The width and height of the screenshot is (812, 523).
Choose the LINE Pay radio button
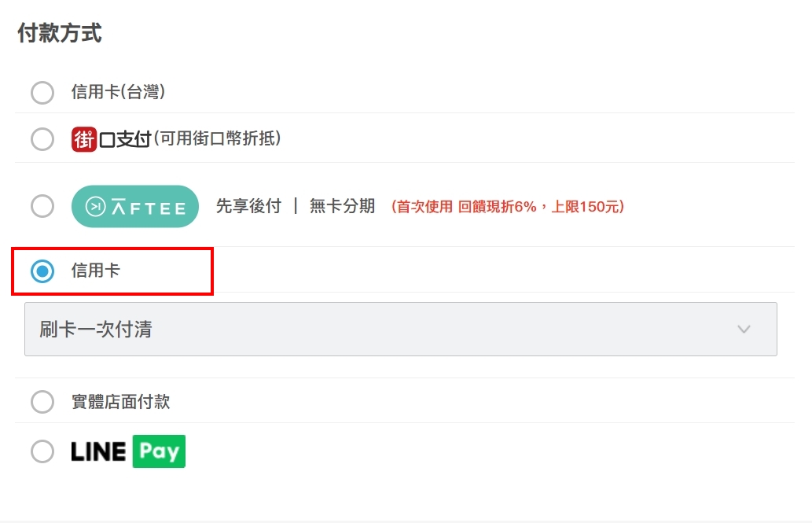pyautogui.click(x=42, y=451)
